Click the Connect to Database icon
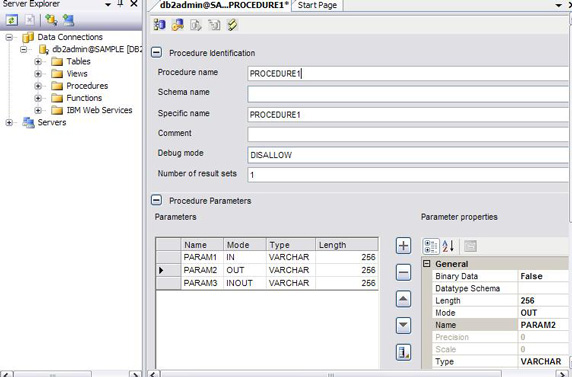 click(51, 20)
